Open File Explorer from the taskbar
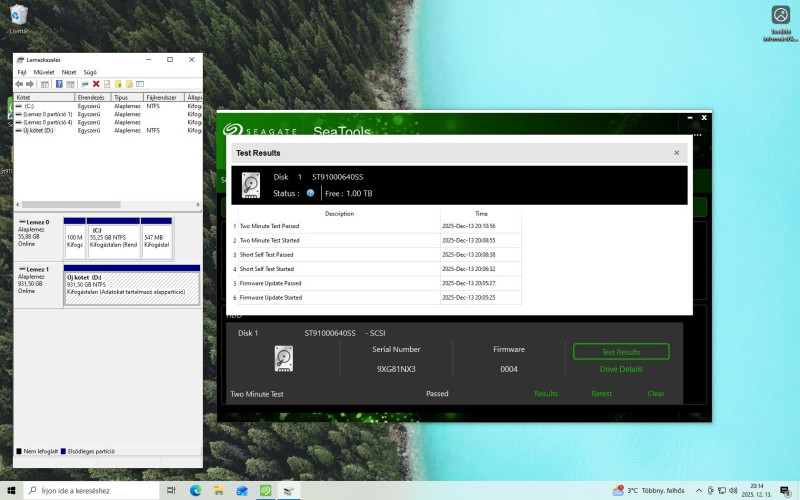 pyautogui.click(x=219, y=490)
